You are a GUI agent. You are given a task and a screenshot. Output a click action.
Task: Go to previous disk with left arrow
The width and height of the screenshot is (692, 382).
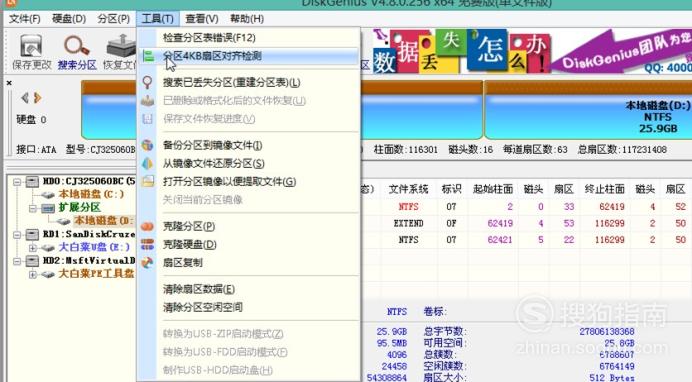(25, 97)
